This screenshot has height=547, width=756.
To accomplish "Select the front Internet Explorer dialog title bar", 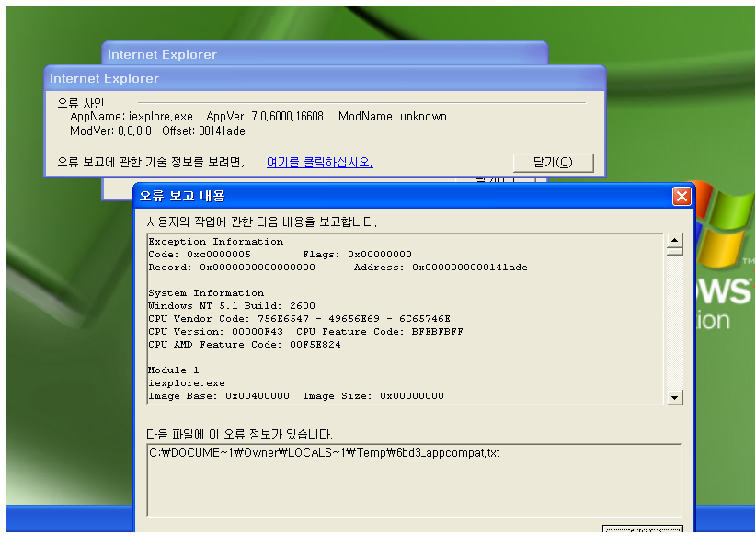I will [x=325, y=78].
